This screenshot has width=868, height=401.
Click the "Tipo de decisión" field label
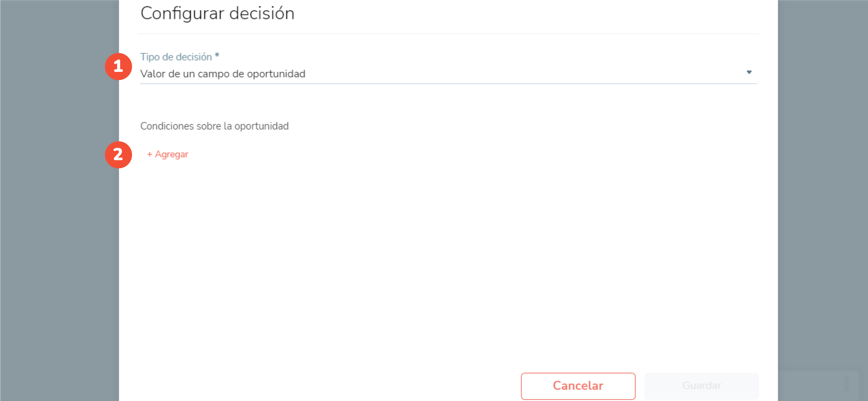pyautogui.click(x=176, y=57)
